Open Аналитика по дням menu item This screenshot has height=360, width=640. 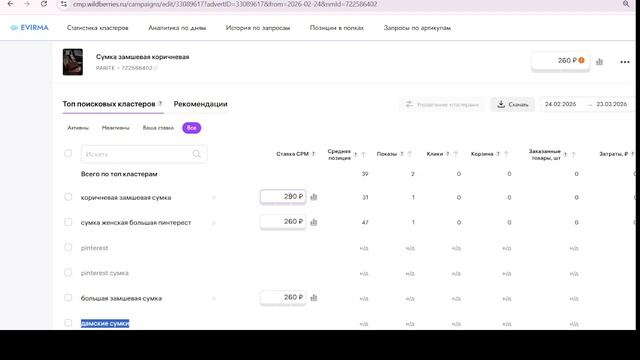177,28
